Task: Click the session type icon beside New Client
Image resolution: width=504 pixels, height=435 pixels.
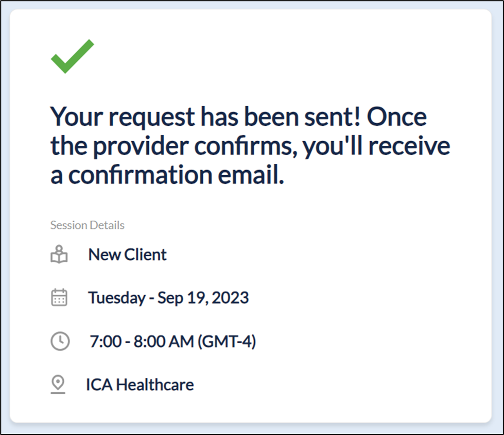Action: point(59,255)
